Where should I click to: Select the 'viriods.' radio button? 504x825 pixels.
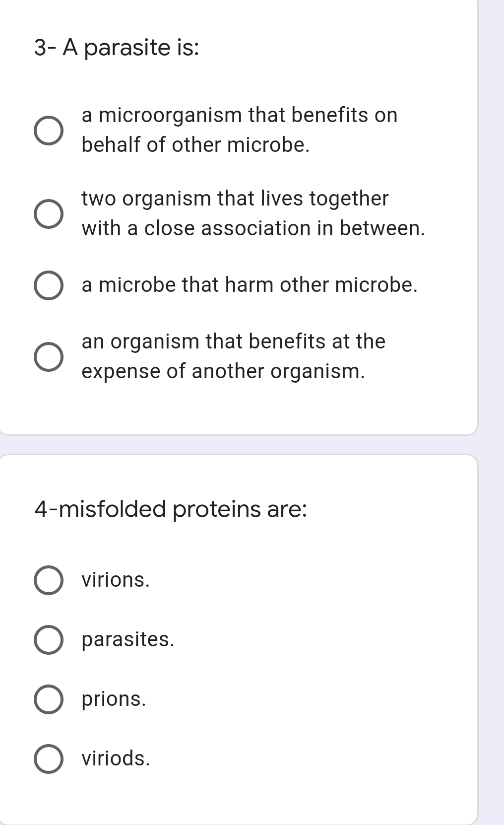click(49, 758)
